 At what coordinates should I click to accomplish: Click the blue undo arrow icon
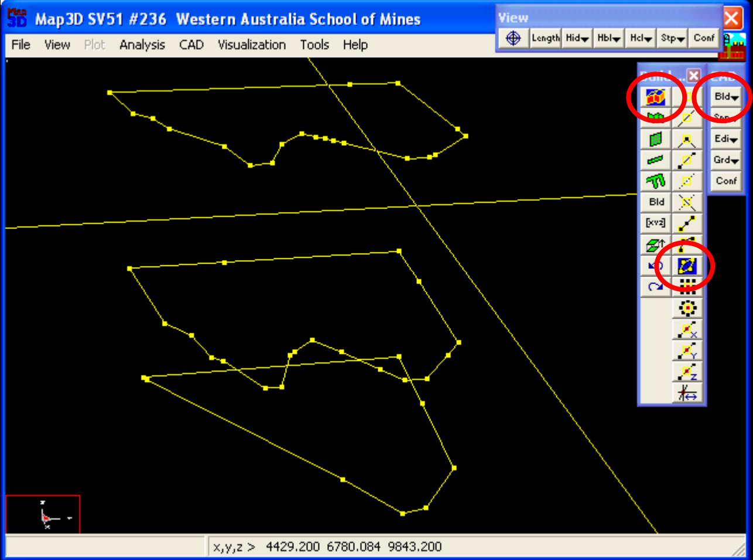pos(655,265)
